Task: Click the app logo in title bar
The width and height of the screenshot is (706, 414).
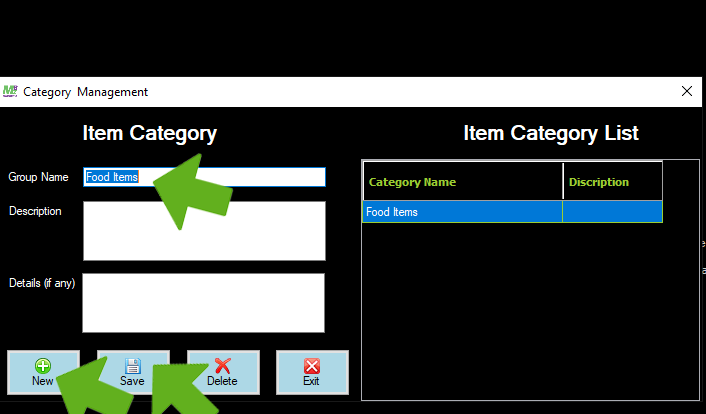Action: [x=11, y=91]
